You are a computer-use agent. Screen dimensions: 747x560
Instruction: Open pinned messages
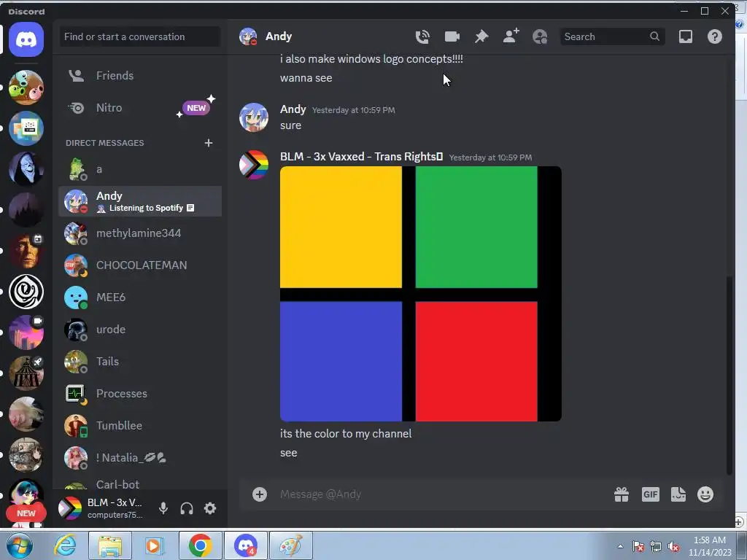click(x=481, y=36)
